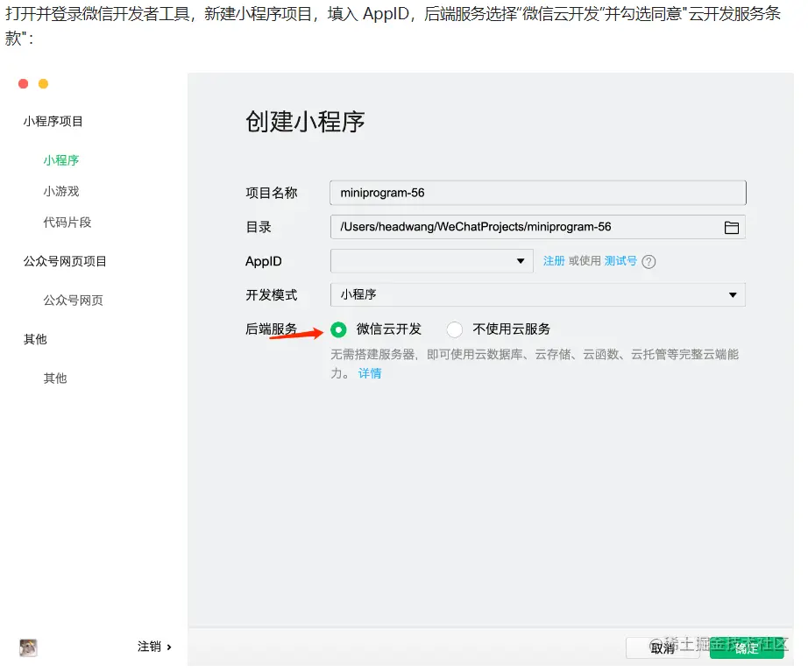Click the 取消 cancel button
Screen dimensions: 808x672
[x=663, y=648]
